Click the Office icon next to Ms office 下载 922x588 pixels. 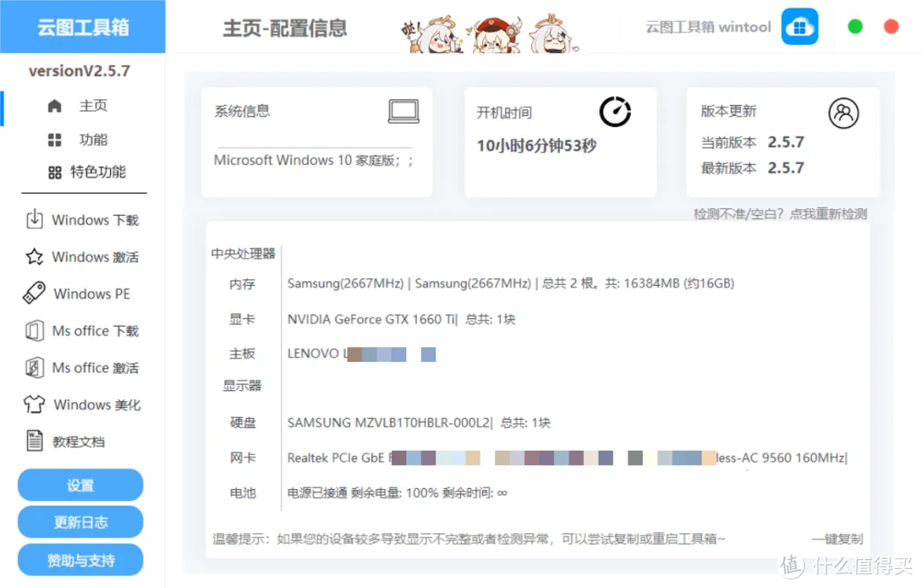point(34,330)
